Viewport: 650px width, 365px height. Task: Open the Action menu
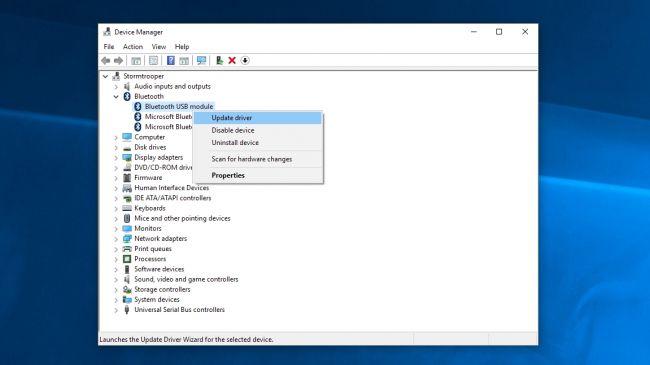[133, 47]
